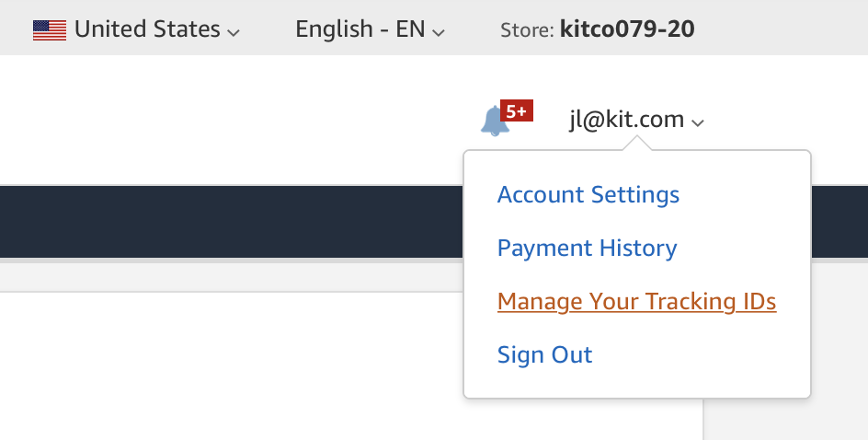Open notifications via the bell icon

(494, 122)
